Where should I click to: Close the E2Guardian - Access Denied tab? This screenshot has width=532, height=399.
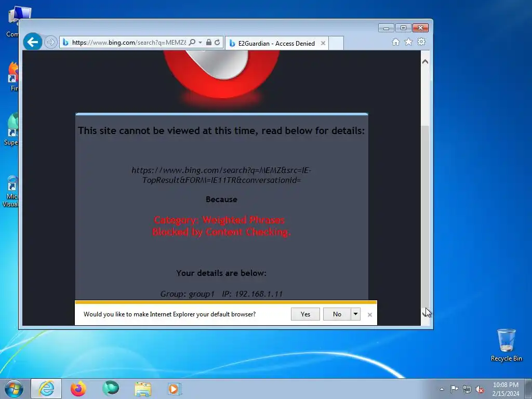coord(323,43)
